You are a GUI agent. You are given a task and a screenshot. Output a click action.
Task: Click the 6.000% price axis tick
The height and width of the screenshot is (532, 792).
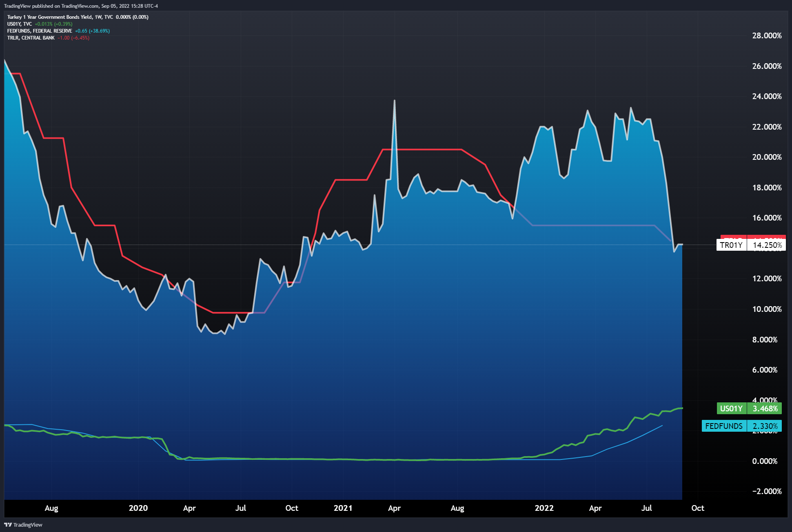[x=765, y=370]
